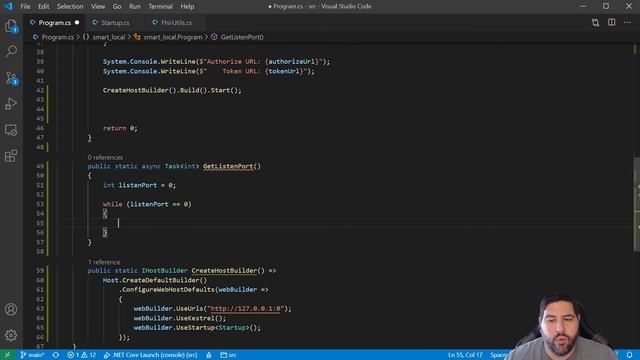640x360 pixels.
Task: Click 'int listenPort = 0;' on line 51
Action: pos(140,185)
